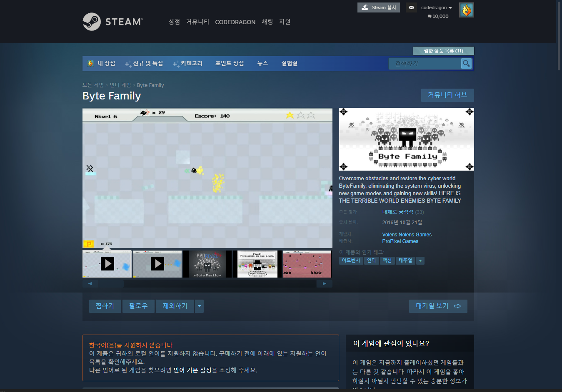Select the 인디 tag

click(371, 261)
